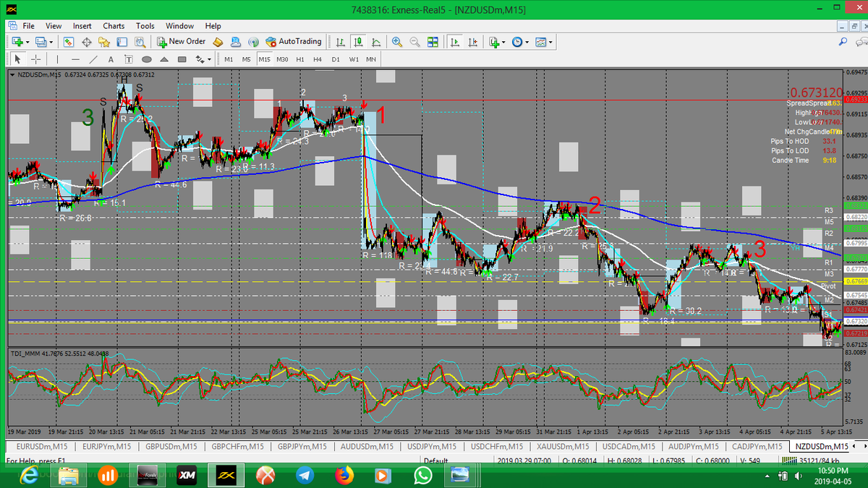
Task: Switch chart to candlesticks view
Action: [357, 42]
